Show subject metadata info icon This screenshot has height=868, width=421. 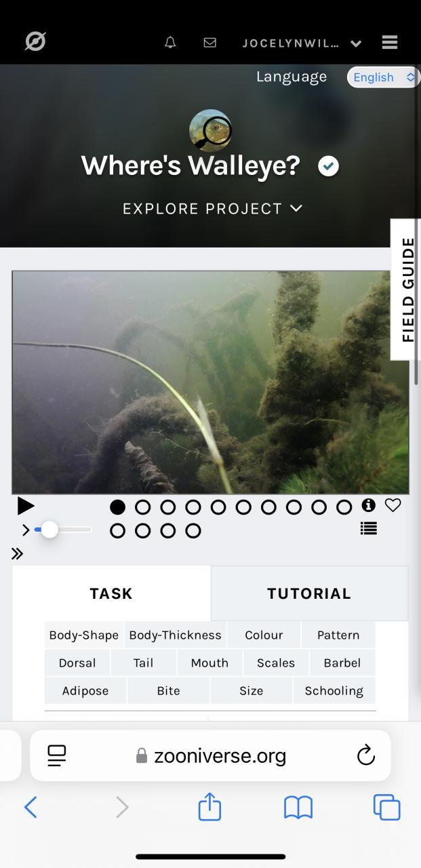pos(369,505)
